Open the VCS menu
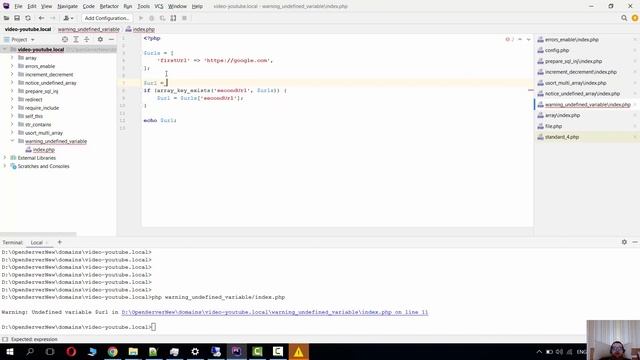The width and height of the screenshot is (640, 360). [159, 7]
